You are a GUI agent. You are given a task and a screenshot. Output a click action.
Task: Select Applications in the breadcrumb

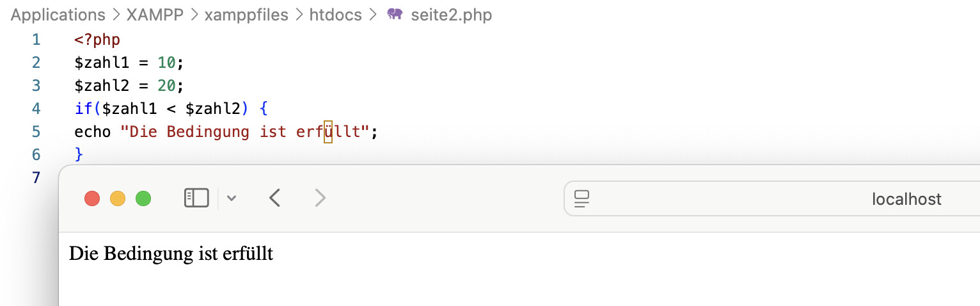tap(58, 15)
